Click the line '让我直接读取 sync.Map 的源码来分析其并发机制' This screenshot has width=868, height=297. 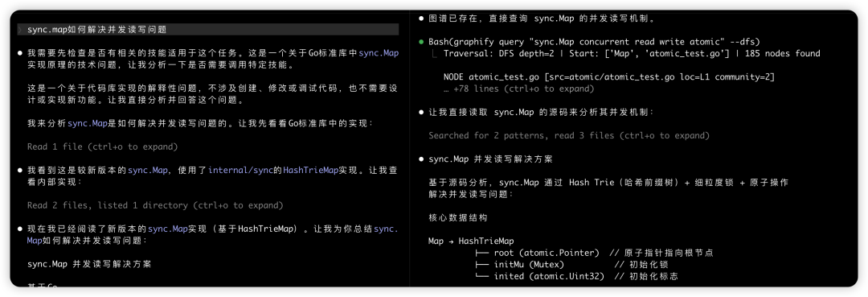(x=542, y=112)
